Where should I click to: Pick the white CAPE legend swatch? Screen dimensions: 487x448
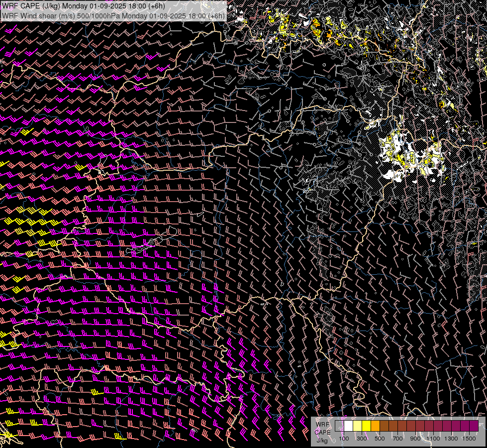coord(349,426)
